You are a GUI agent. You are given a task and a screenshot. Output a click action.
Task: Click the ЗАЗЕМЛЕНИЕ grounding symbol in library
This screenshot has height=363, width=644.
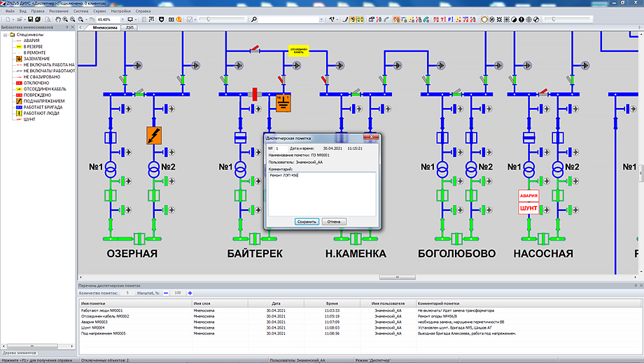(x=36, y=58)
